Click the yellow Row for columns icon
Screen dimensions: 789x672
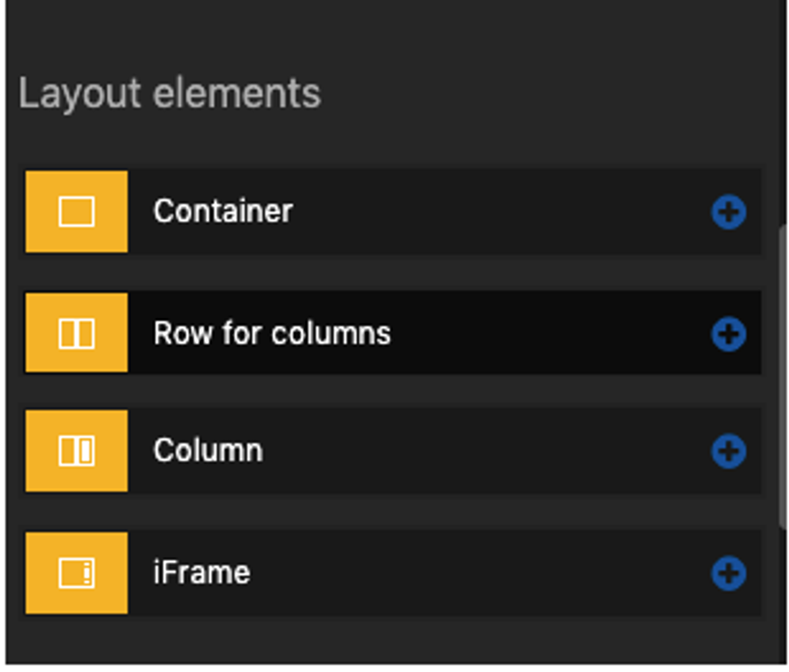(x=76, y=333)
